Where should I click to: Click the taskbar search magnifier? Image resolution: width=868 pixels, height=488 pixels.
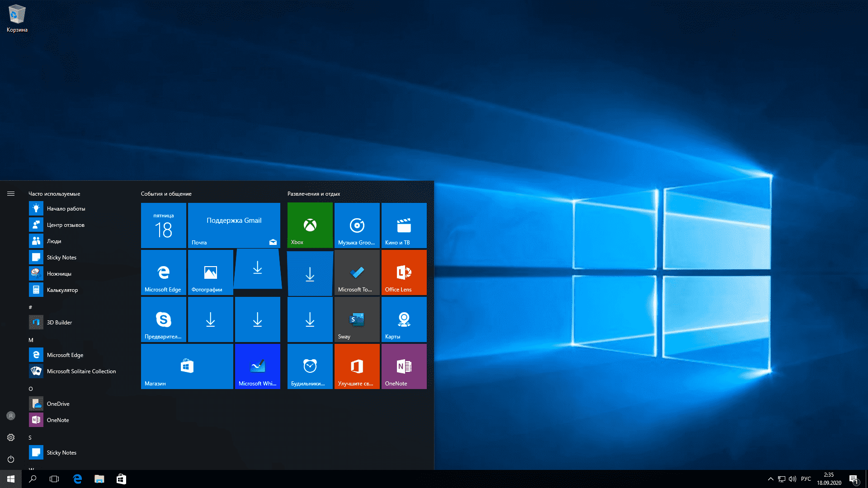[33, 479]
